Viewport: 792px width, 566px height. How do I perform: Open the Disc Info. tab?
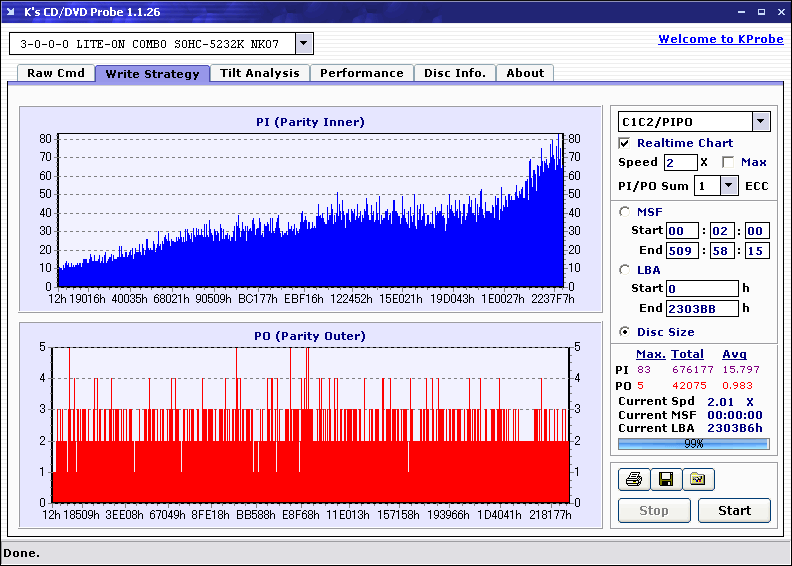tap(455, 73)
